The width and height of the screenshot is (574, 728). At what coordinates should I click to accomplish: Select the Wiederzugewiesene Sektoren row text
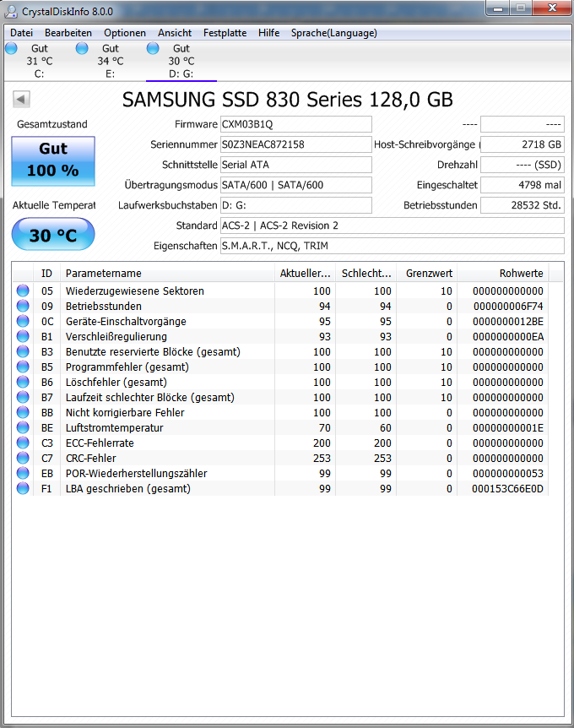point(134,291)
